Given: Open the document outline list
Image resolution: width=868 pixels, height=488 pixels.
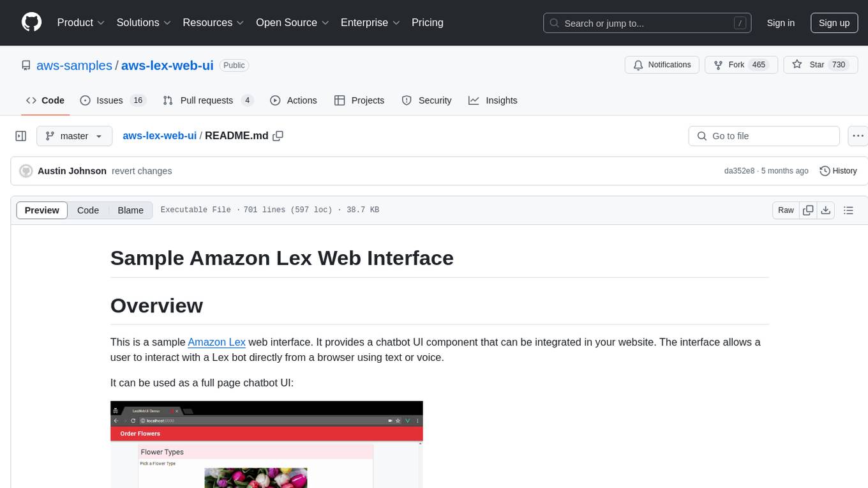Looking at the screenshot, I should 848,210.
